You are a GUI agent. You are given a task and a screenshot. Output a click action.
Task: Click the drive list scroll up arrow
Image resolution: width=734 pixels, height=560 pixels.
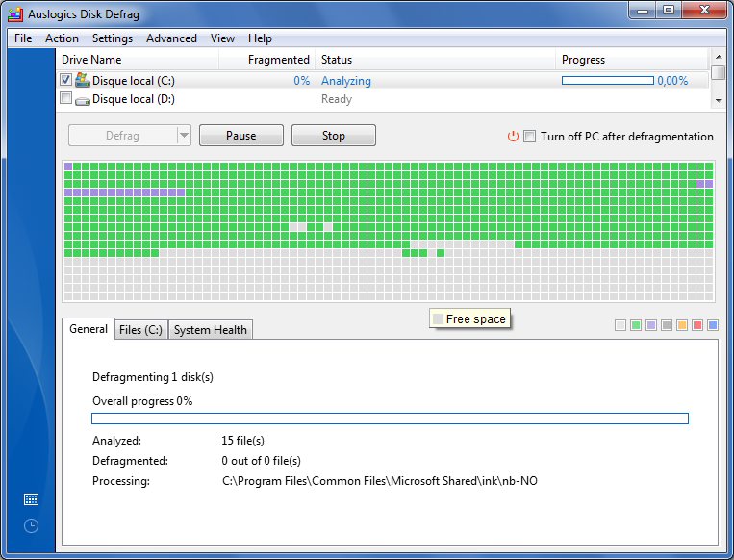coord(719,57)
